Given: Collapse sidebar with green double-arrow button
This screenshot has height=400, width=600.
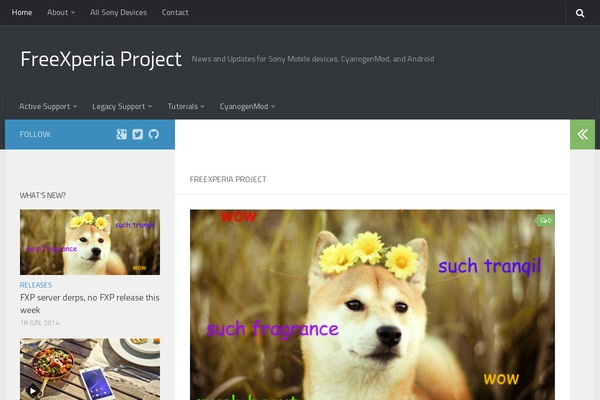Looking at the screenshot, I should pyautogui.click(x=582, y=134).
